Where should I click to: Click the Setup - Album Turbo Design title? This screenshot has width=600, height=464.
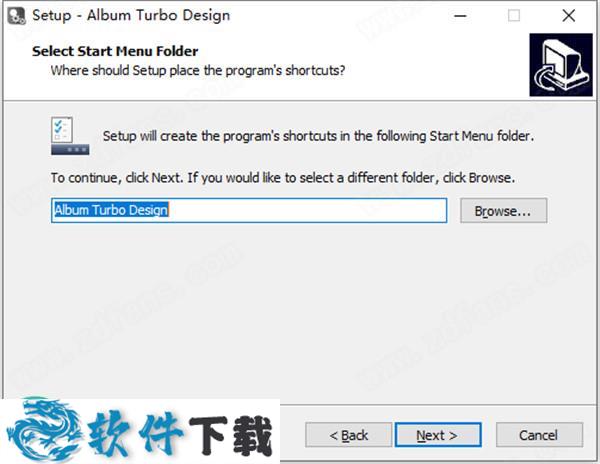click(131, 15)
